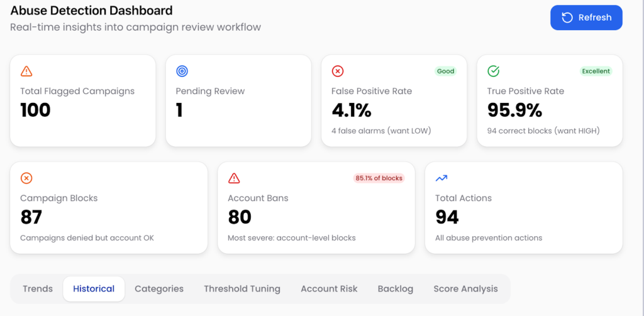The height and width of the screenshot is (316, 644).
Task: Show the Score Analysis tab
Action: tap(465, 289)
